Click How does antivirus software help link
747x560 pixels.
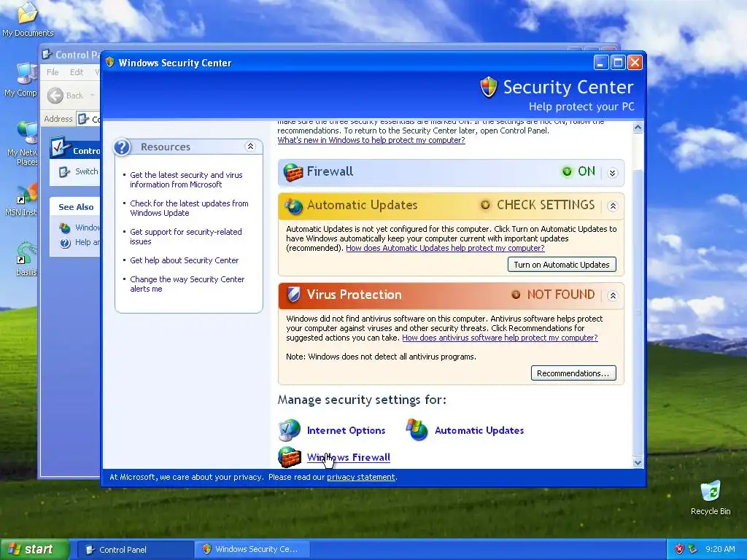coord(500,338)
